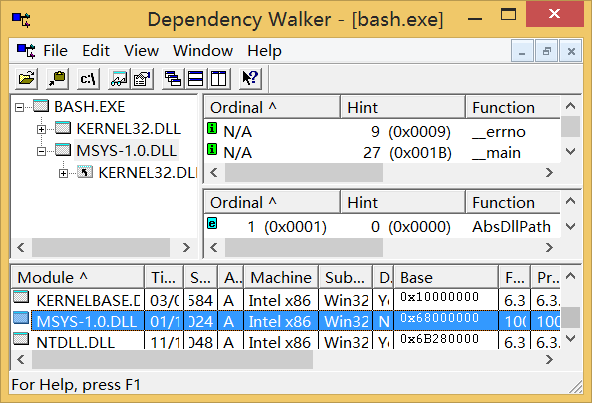592x403 pixels.
Task: Click the Open file toolbar icon
Action: click(x=26, y=79)
